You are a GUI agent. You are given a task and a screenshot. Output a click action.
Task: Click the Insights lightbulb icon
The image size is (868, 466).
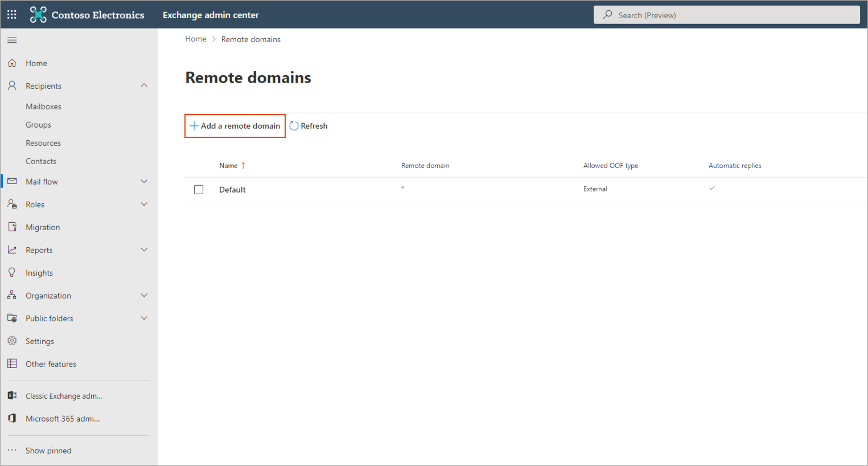(12, 273)
